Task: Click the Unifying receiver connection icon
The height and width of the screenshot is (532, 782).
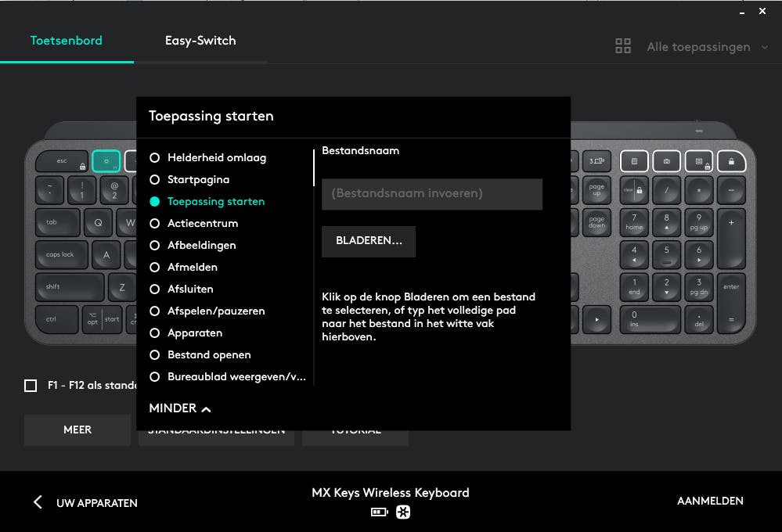Action: (x=403, y=512)
